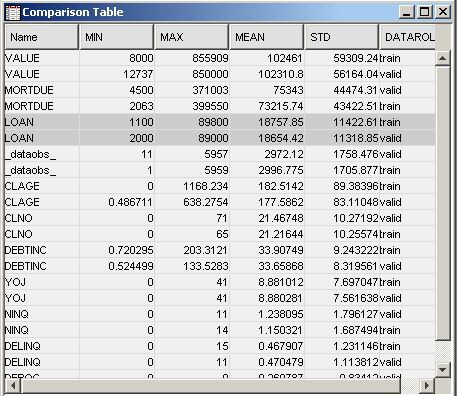Select the DELINQ row with MEAN 0.470479
457x396 pixels.
(x=220, y=362)
